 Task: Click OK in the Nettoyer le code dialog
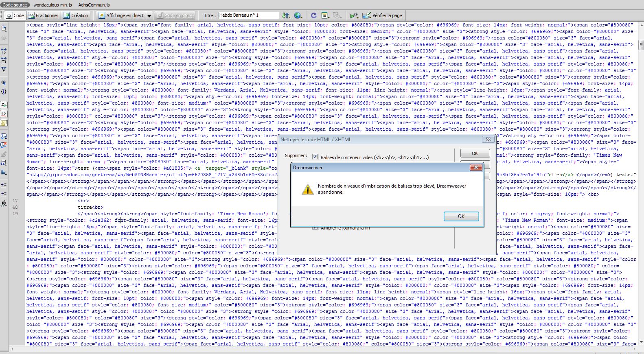click(475, 153)
